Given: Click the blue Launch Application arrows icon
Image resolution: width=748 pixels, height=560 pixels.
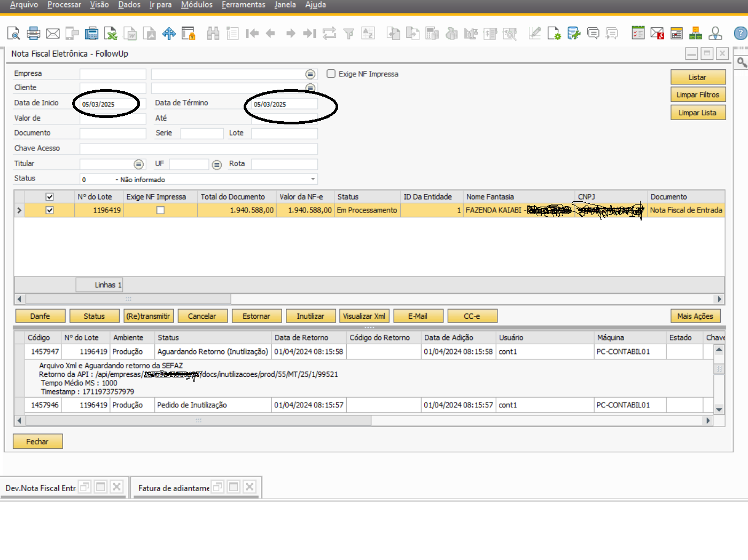Looking at the screenshot, I should click(x=169, y=34).
